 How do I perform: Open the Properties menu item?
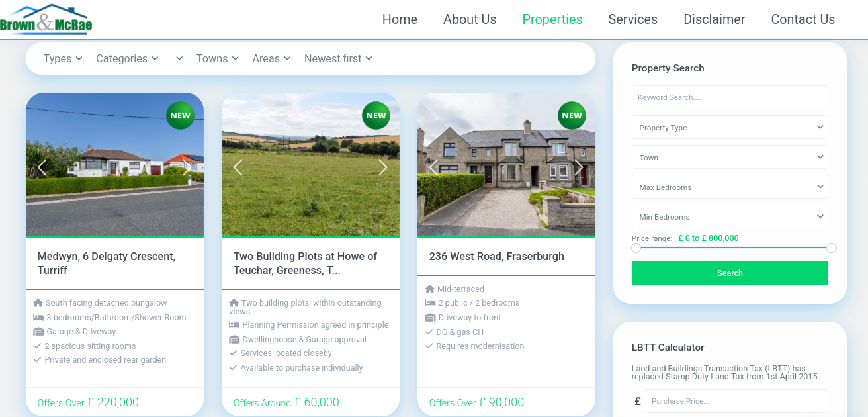pos(552,19)
